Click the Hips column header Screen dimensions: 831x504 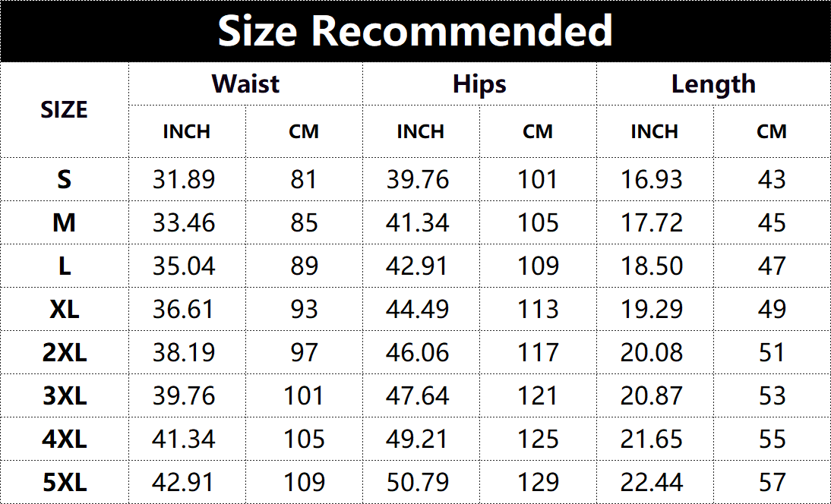click(x=479, y=83)
